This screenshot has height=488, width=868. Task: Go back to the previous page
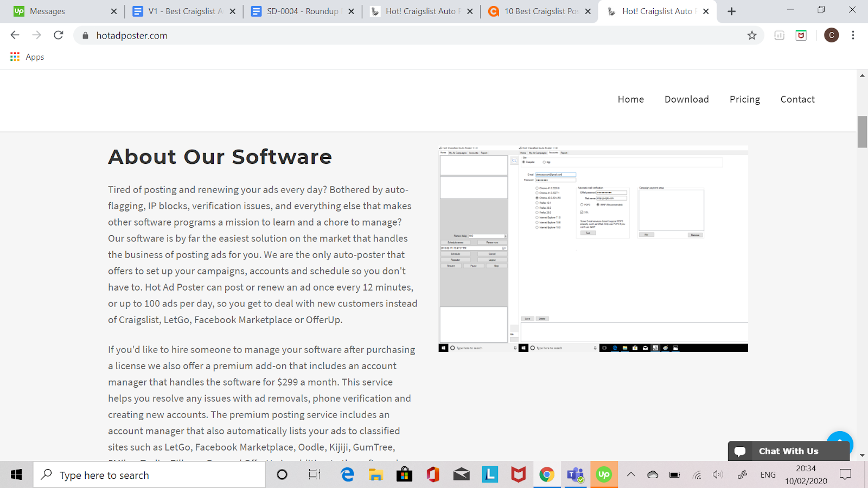[15, 35]
